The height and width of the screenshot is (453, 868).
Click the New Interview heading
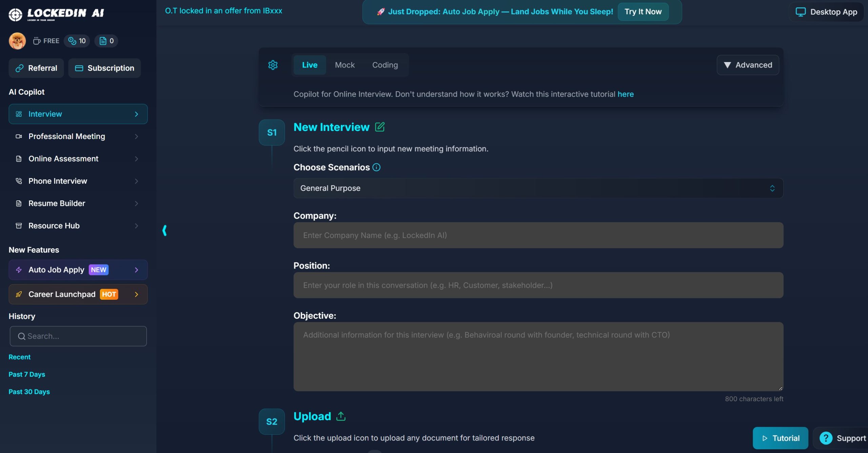331,127
